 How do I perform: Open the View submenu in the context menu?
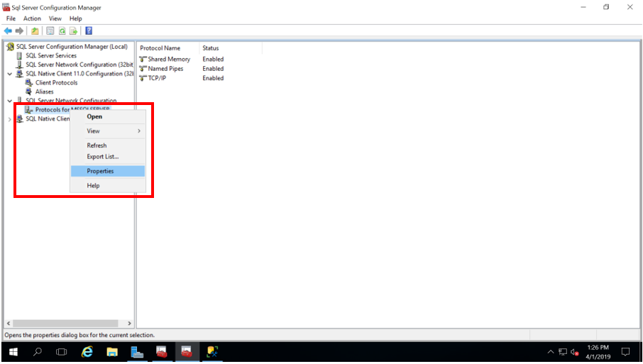click(x=108, y=131)
